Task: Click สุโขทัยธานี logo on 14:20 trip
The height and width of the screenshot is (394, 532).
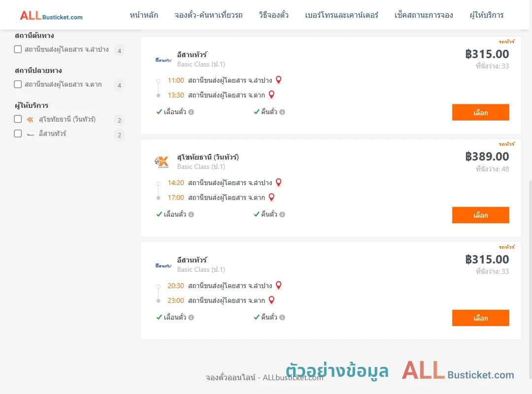Action: pyautogui.click(x=162, y=162)
